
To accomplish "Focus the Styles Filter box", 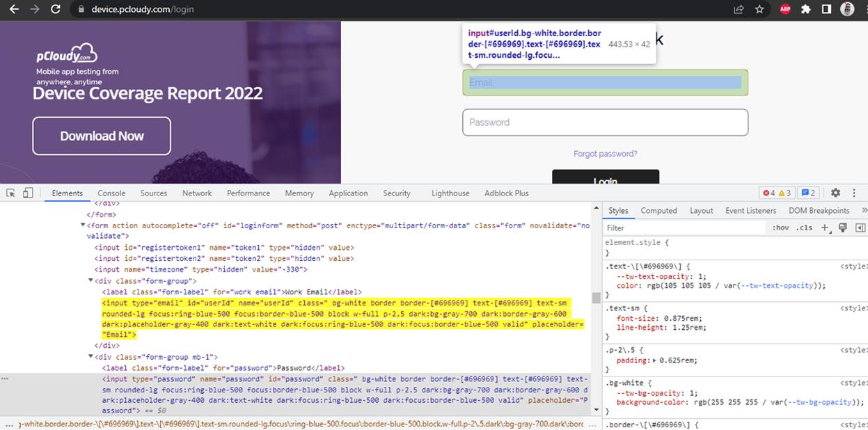I will [x=686, y=228].
